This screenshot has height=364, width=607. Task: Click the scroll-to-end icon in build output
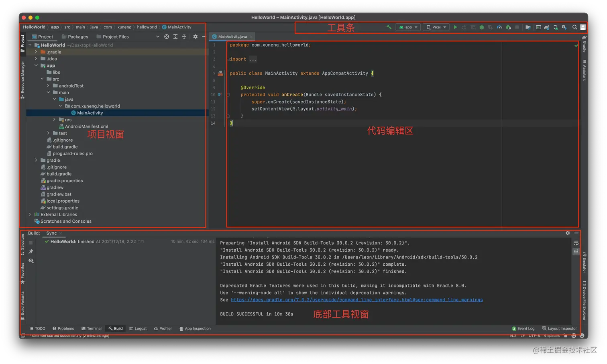point(576,252)
